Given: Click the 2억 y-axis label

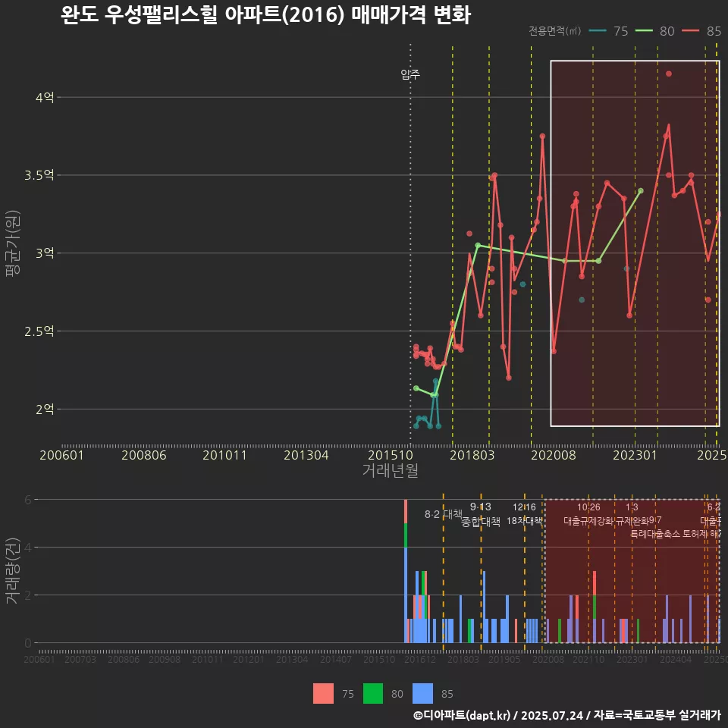Looking at the screenshot, I should 45,409.
